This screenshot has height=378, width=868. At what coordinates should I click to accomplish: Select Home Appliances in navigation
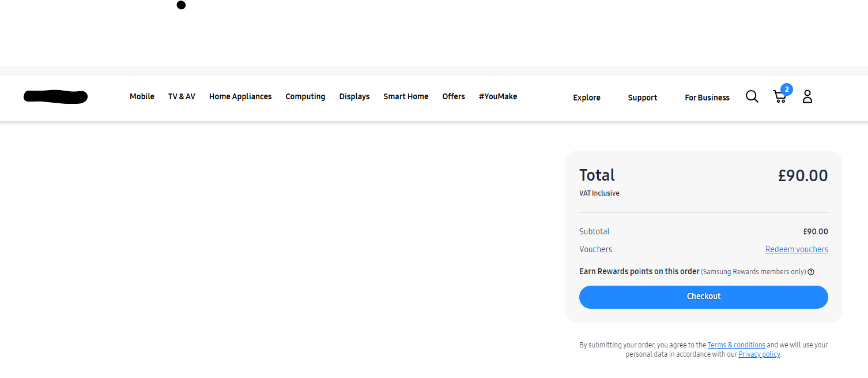[x=240, y=96]
